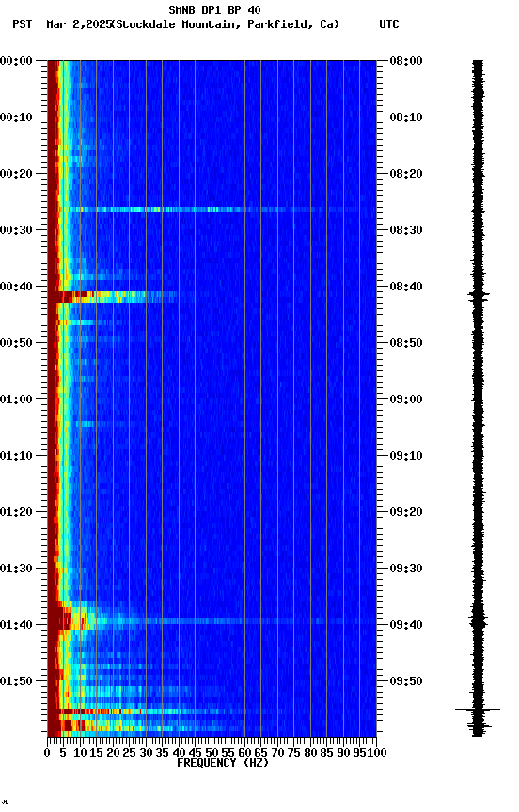The width and height of the screenshot is (519, 812).
Task: Click the largest waveform spike near 09:55
Action: click(x=478, y=709)
